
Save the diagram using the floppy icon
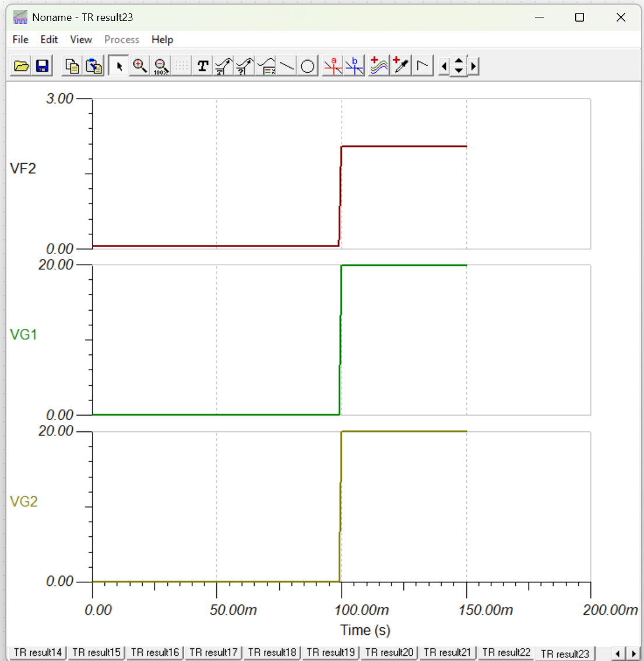pos(42,66)
